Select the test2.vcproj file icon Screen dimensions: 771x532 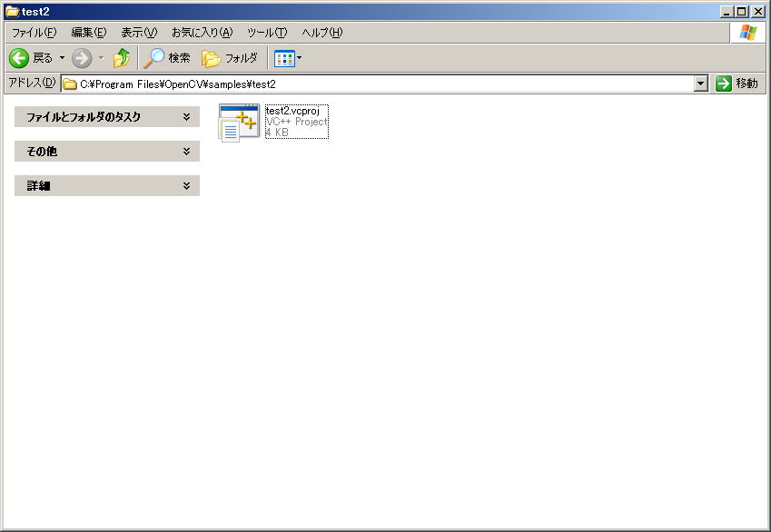coord(239,123)
